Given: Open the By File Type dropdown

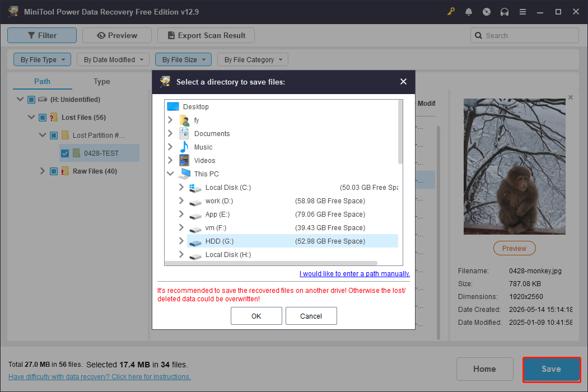Looking at the screenshot, I should click(x=43, y=59).
